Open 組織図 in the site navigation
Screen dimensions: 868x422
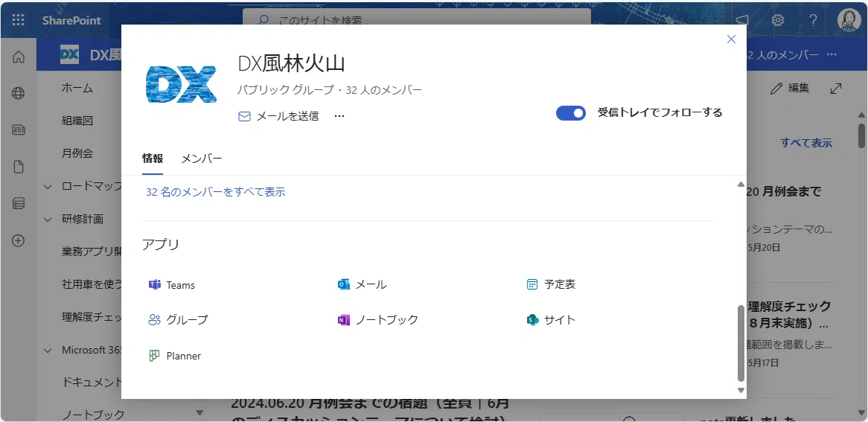click(x=77, y=121)
